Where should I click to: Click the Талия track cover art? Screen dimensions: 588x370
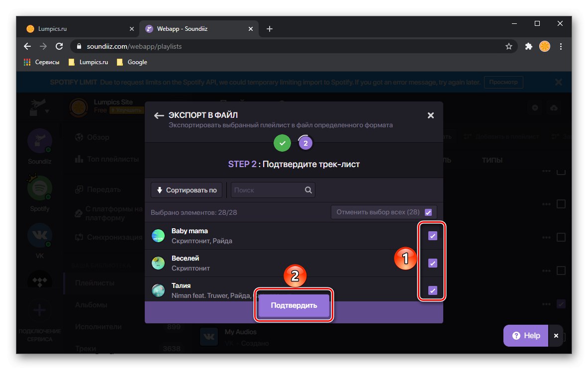158,290
